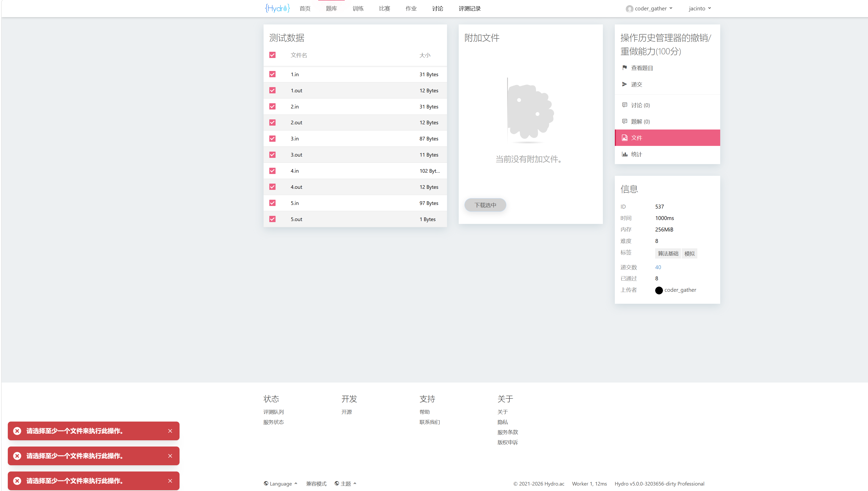Image resolution: width=868 pixels, height=491 pixels.
Task: Go to the 首页 nav tab
Action: 305,8
